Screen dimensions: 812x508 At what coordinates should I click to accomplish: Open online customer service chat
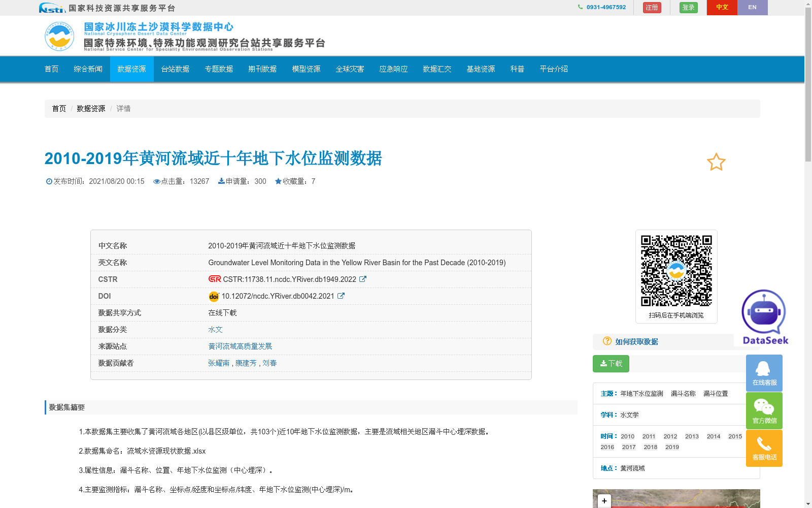[x=764, y=373]
